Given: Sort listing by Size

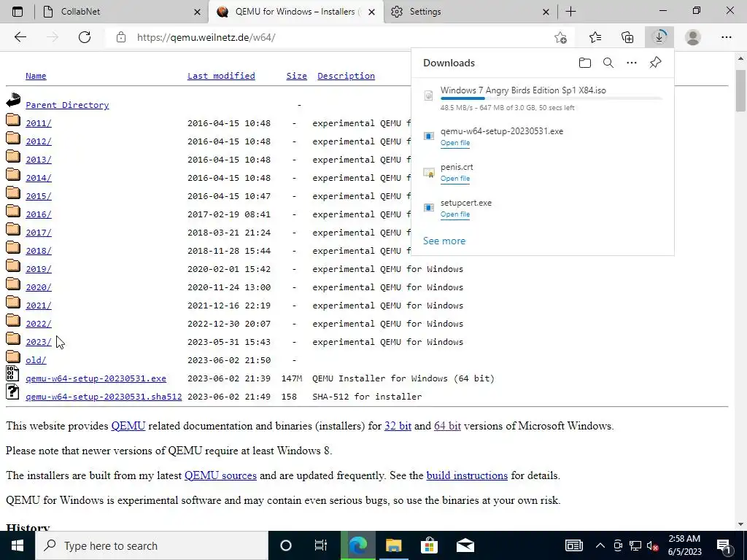Looking at the screenshot, I should (296, 76).
